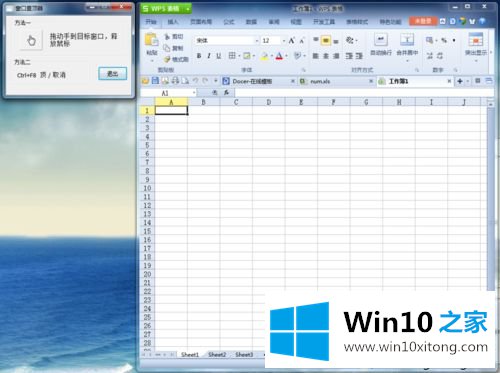Switch to the num.xls document tab
The width and height of the screenshot is (500, 373).
(x=335, y=81)
